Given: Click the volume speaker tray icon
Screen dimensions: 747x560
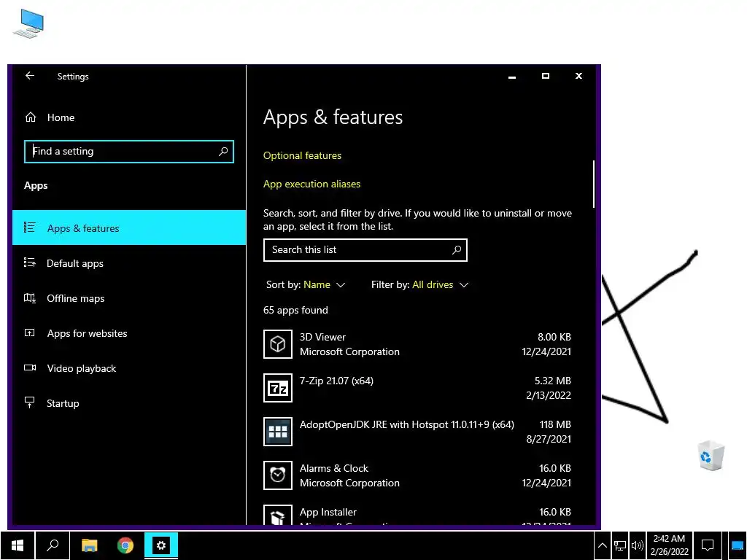Looking at the screenshot, I should tap(637, 545).
